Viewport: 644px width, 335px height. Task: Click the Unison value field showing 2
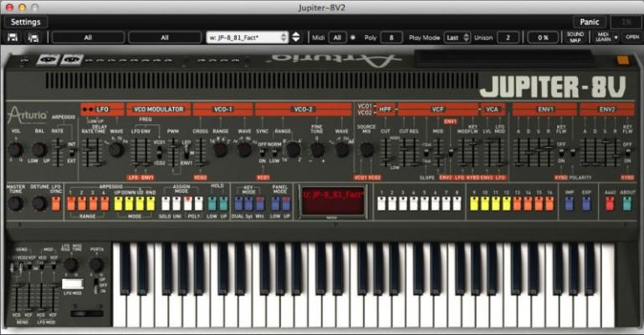click(x=508, y=38)
